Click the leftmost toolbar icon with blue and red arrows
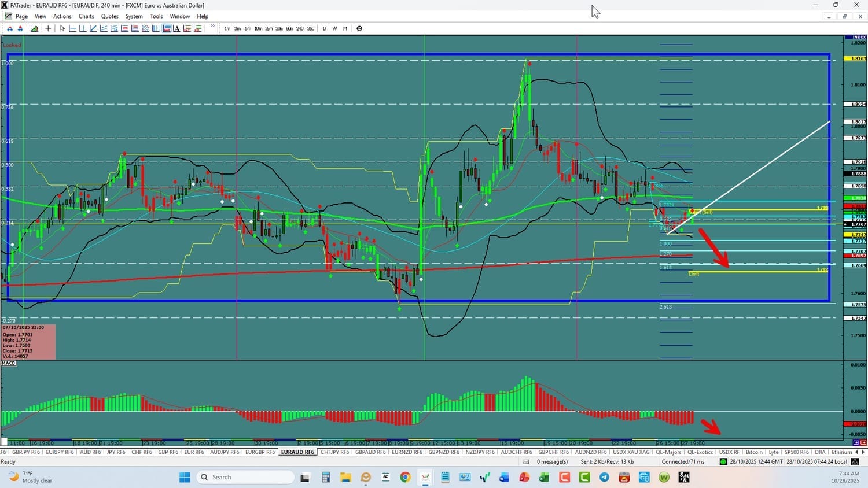 pyautogui.click(x=10, y=28)
